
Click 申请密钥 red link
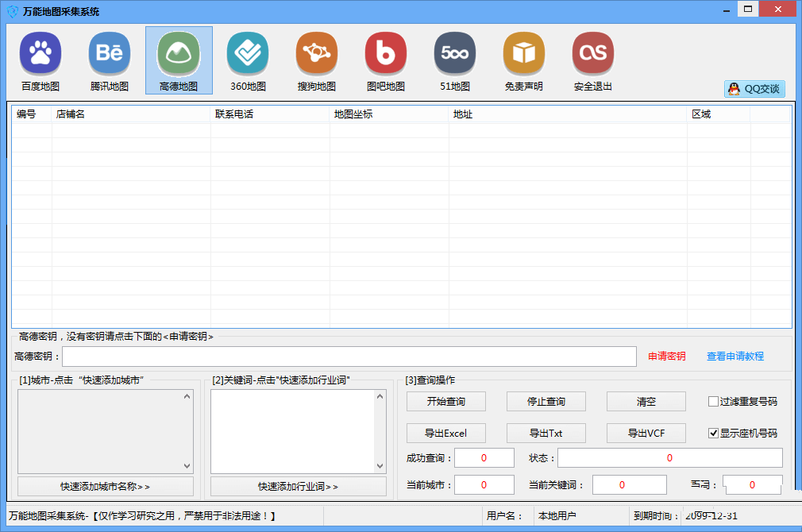(666, 356)
